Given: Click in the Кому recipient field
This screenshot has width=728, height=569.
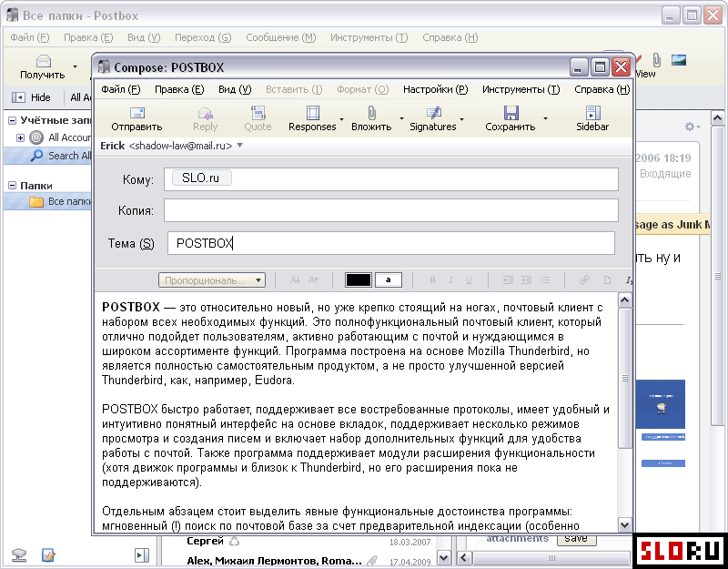Looking at the screenshot, I should click(391, 179).
